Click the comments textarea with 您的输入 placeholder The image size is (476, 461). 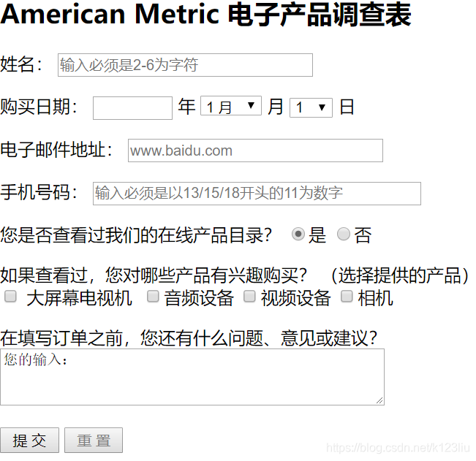pos(192,377)
